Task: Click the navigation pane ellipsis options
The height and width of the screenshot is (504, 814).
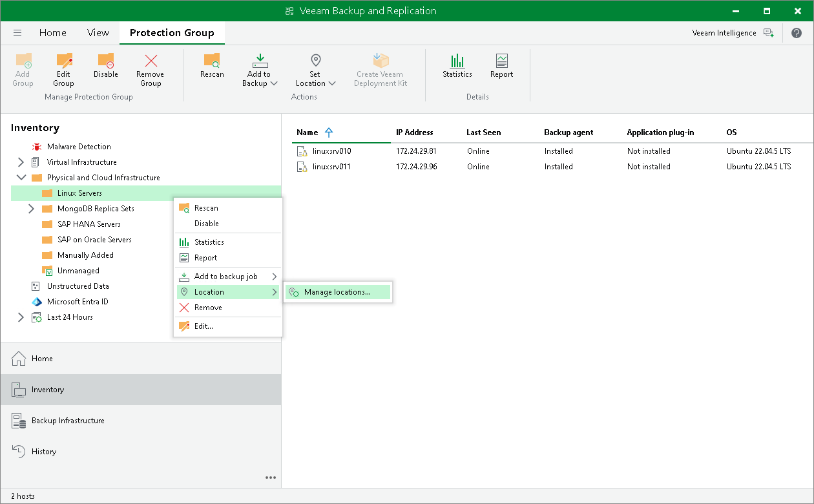Action: [271, 478]
